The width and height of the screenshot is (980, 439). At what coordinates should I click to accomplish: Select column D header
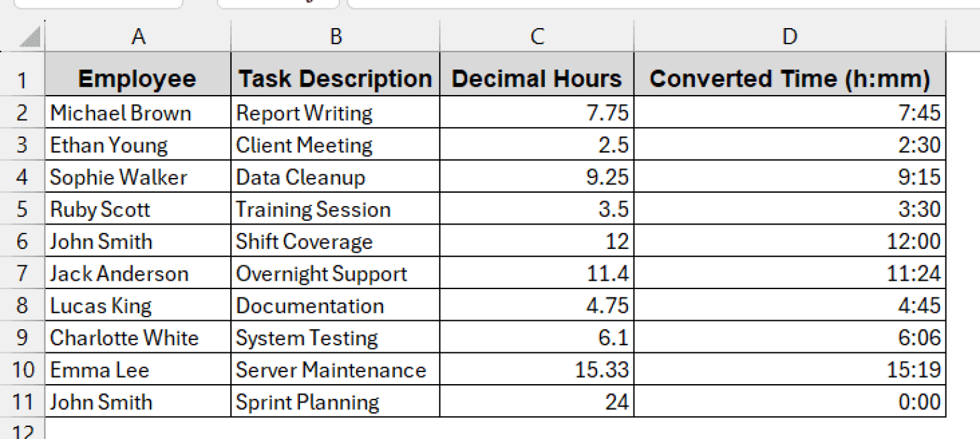click(790, 36)
